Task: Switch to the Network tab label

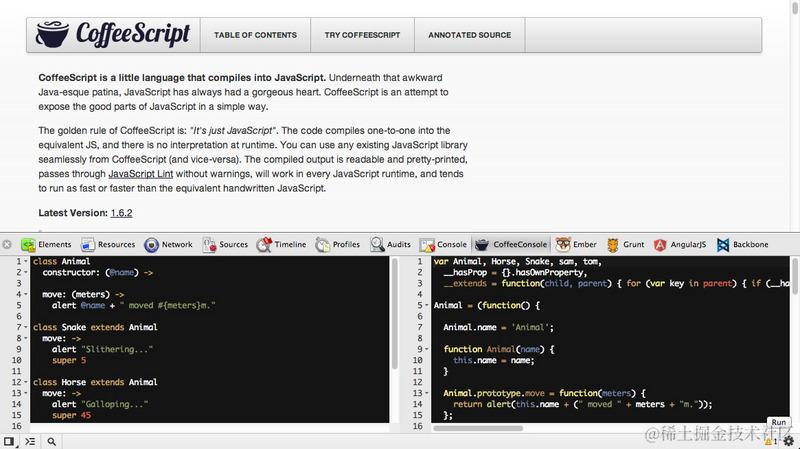Action: (x=177, y=244)
